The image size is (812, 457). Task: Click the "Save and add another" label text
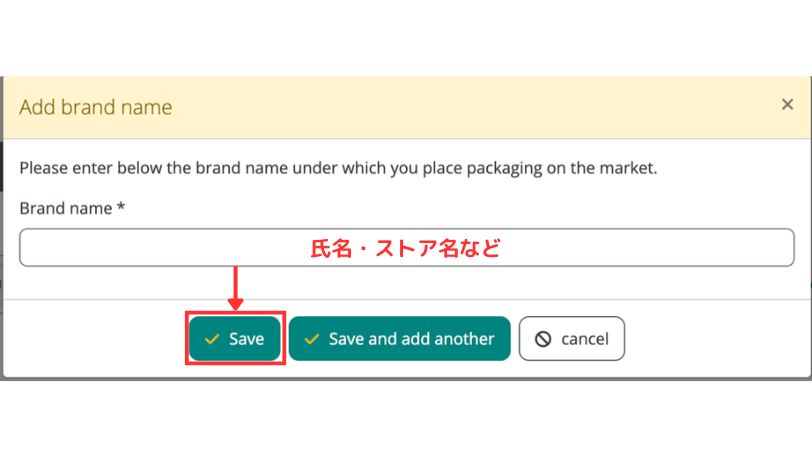[x=411, y=339]
